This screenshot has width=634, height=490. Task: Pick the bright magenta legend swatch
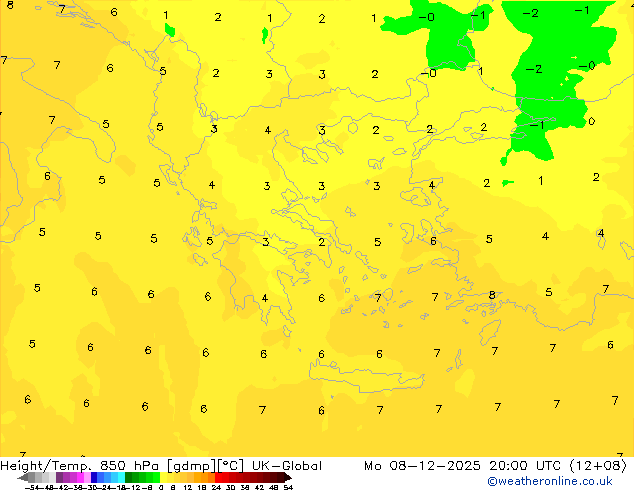pyautogui.click(x=80, y=477)
